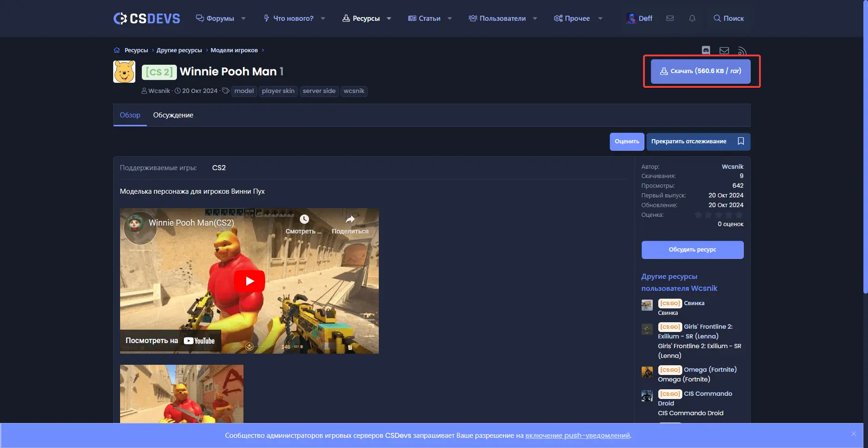Open the Пользователи navigation item

pyautogui.click(x=497, y=18)
